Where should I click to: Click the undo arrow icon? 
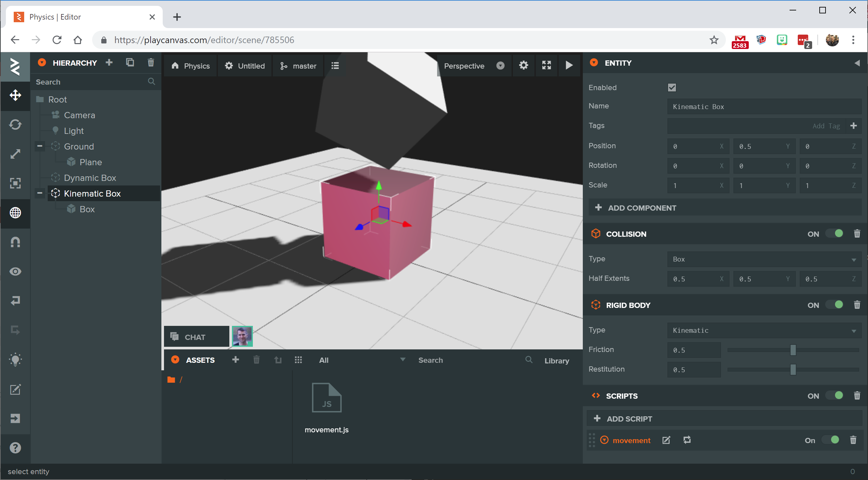15,300
